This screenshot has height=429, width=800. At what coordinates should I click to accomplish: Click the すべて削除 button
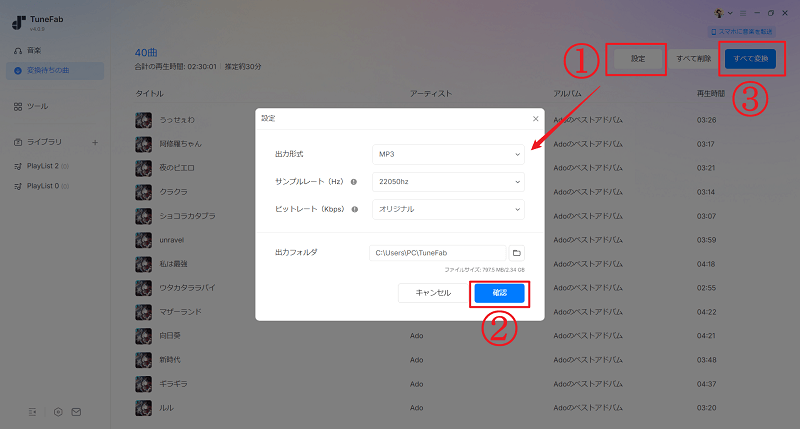click(x=693, y=59)
